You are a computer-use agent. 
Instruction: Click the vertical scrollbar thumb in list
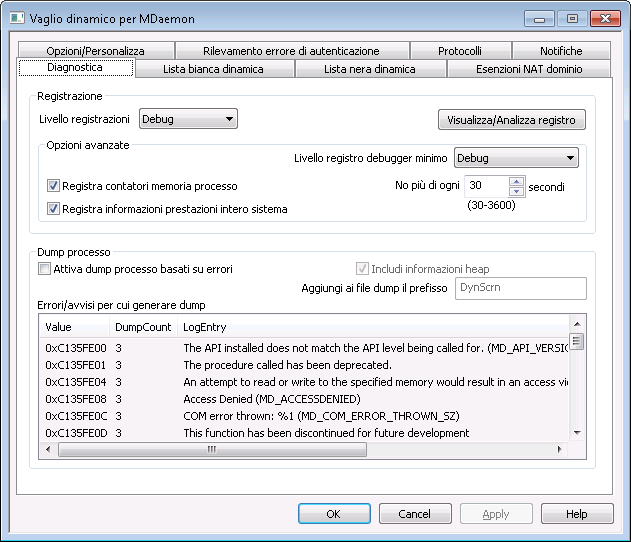pyautogui.click(x=577, y=342)
